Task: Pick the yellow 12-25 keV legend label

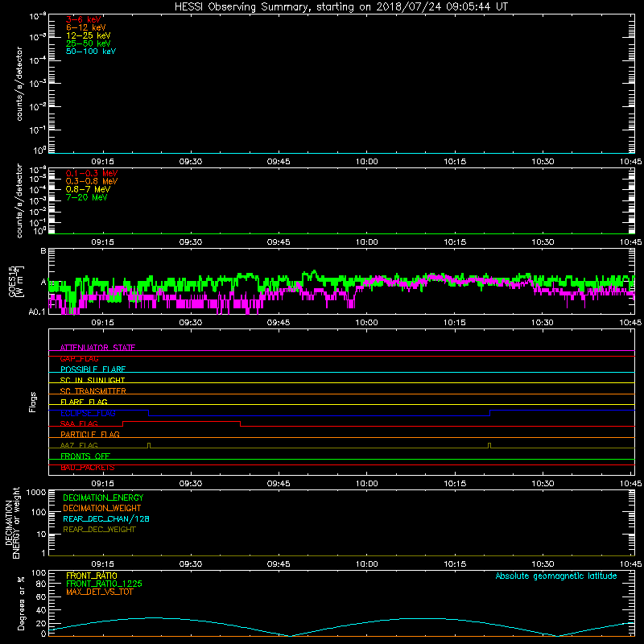Action: tap(89, 35)
